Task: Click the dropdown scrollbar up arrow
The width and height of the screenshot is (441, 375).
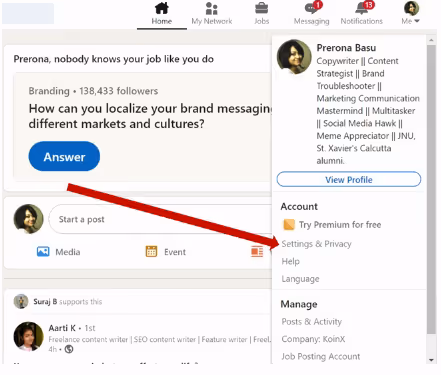Action: (431, 40)
